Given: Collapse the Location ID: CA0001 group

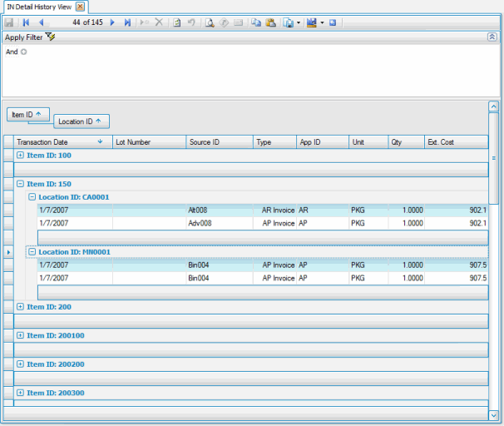Looking at the screenshot, I should (32, 197).
